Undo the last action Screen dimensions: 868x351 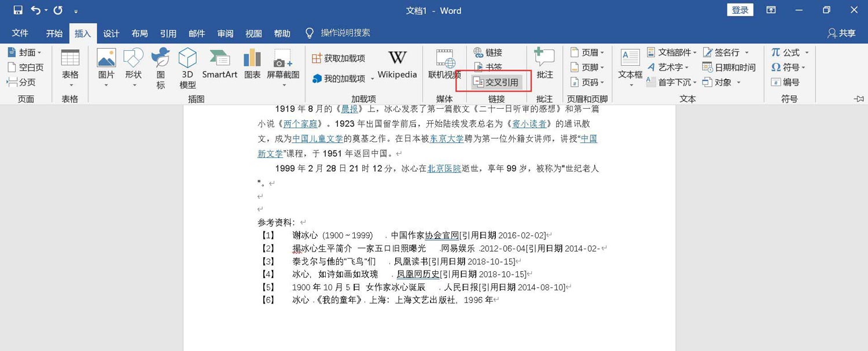tap(36, 10)
